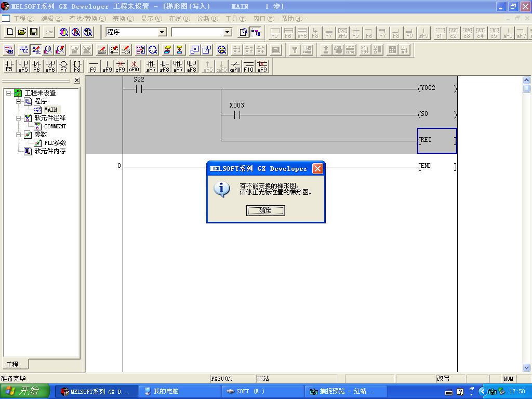Open the 变换 menu
The width and height of the screenshot is (532, 399).
pyautogui.click(x=123, y=19)
